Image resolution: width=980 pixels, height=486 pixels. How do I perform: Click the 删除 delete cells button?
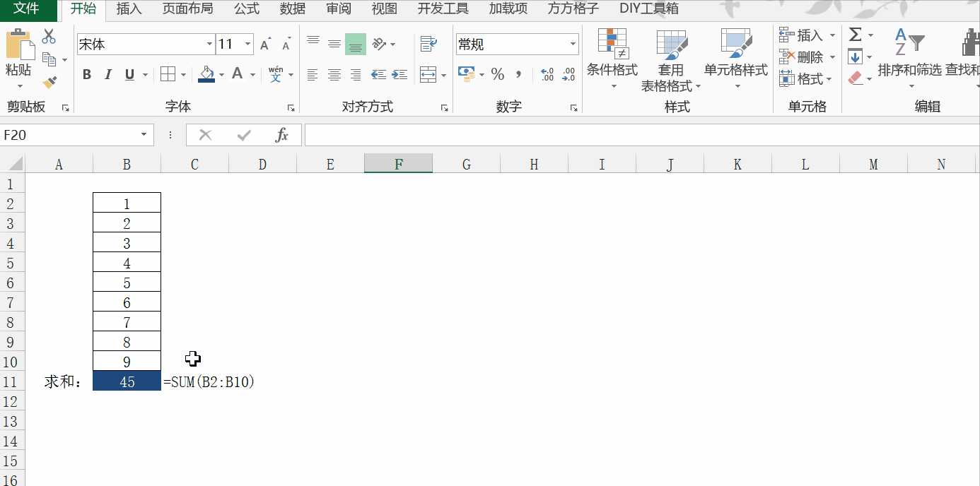point(807,57)
